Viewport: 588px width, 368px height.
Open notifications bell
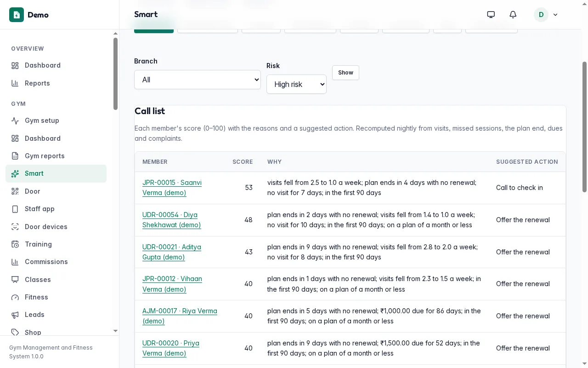tap(513, 15)
